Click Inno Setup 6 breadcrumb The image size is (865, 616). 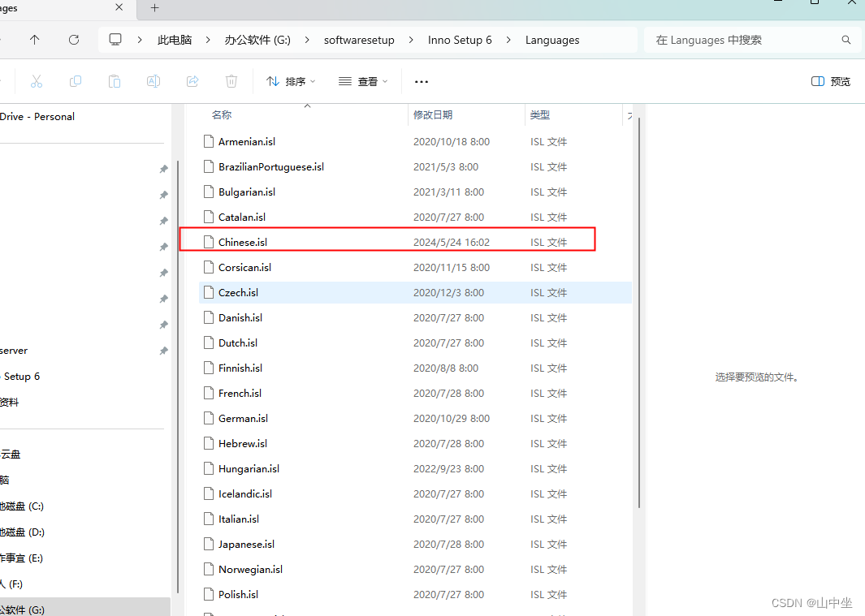tap(460, 40)
